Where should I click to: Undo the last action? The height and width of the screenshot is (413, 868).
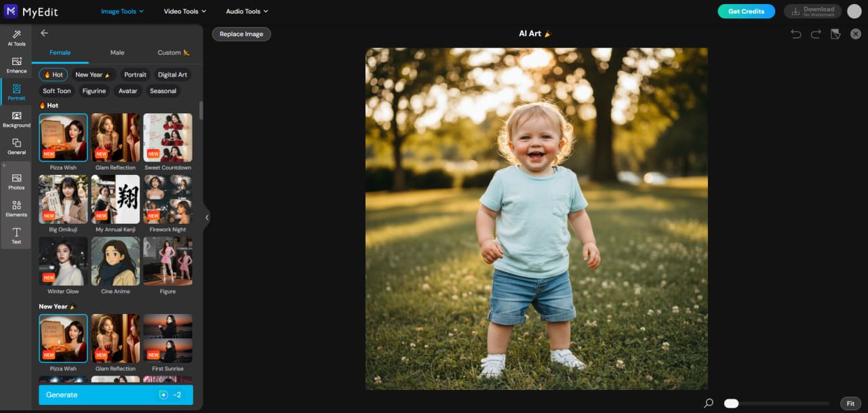pyautogui.click(x=796, y=34)
